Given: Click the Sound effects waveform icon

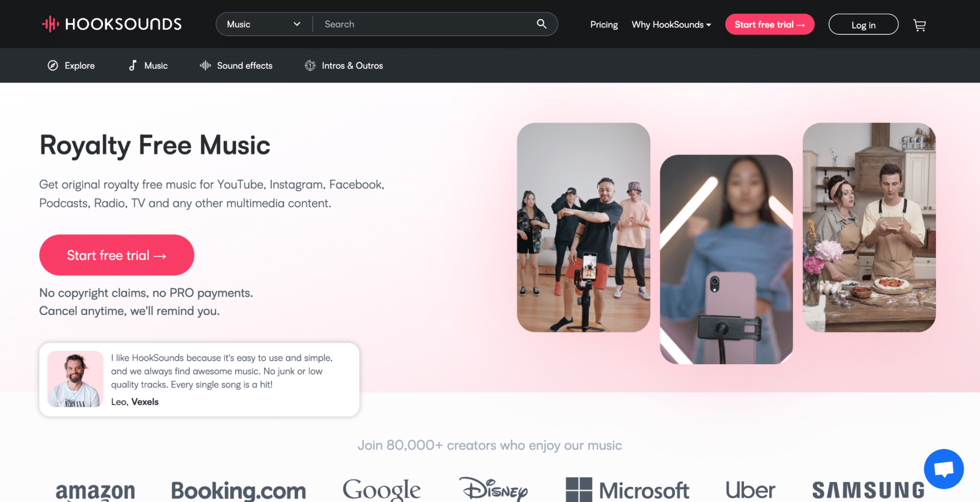Looking at the screenshot, I should (x=205, y=66).
